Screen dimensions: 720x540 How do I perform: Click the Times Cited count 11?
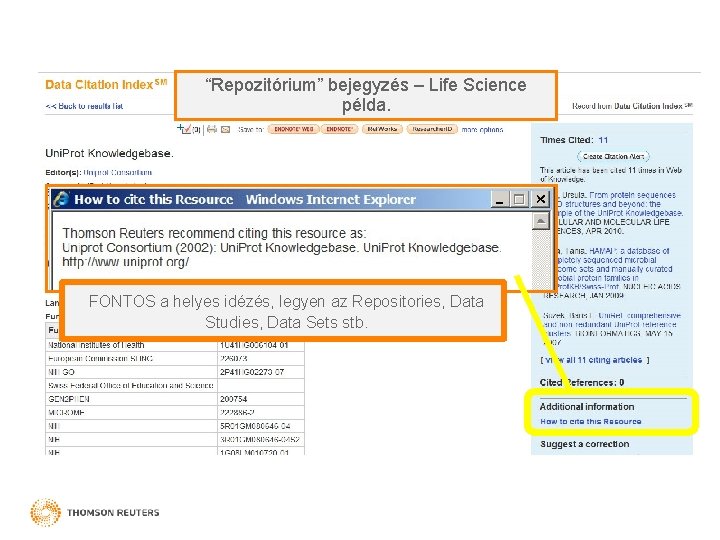(x=603, y=140)
